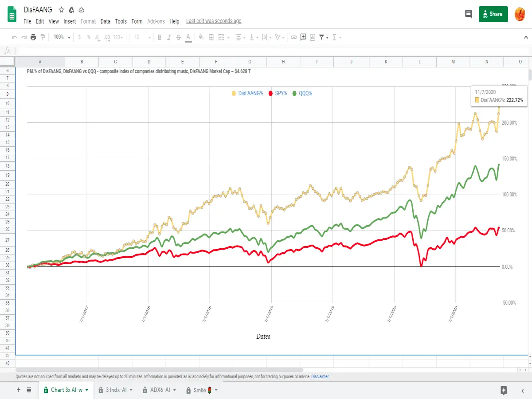Toggle Bold formatting
The height and width of the screenshot is (399, 532).
coord(160,37)
